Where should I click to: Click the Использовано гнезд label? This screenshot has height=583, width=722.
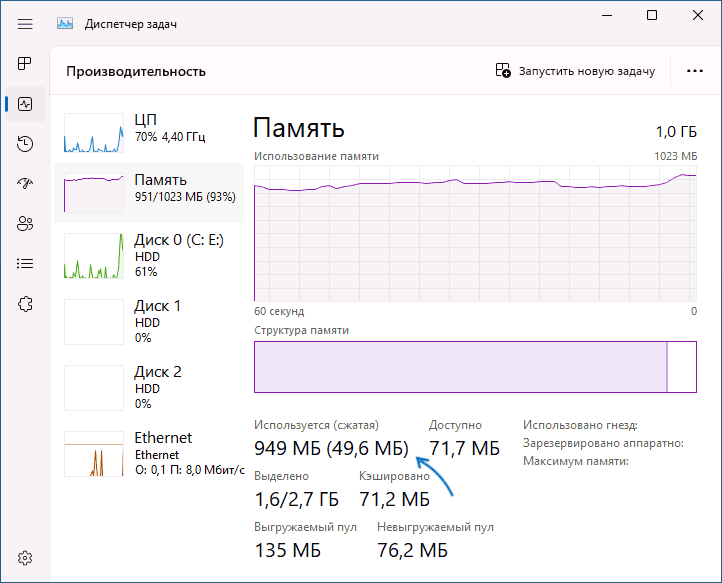[580, 425]
